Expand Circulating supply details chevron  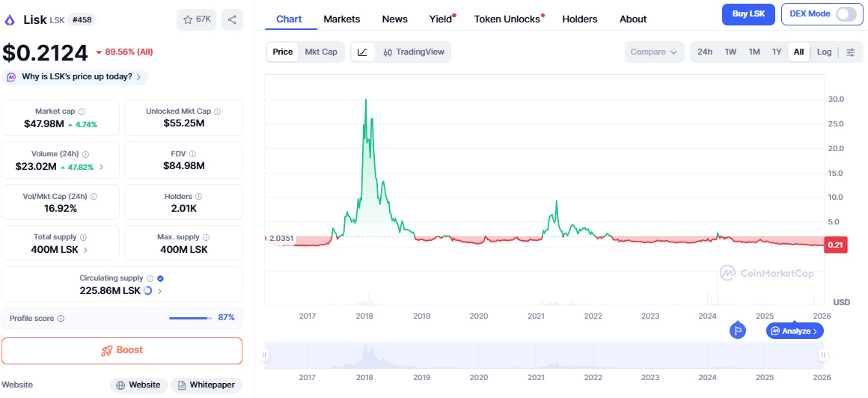(x=159, y=291)
